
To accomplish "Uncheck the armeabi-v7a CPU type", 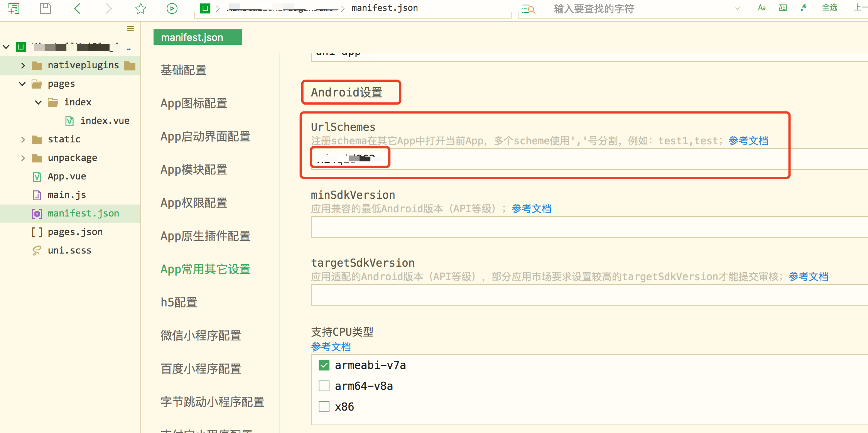I will pos(324,365).
